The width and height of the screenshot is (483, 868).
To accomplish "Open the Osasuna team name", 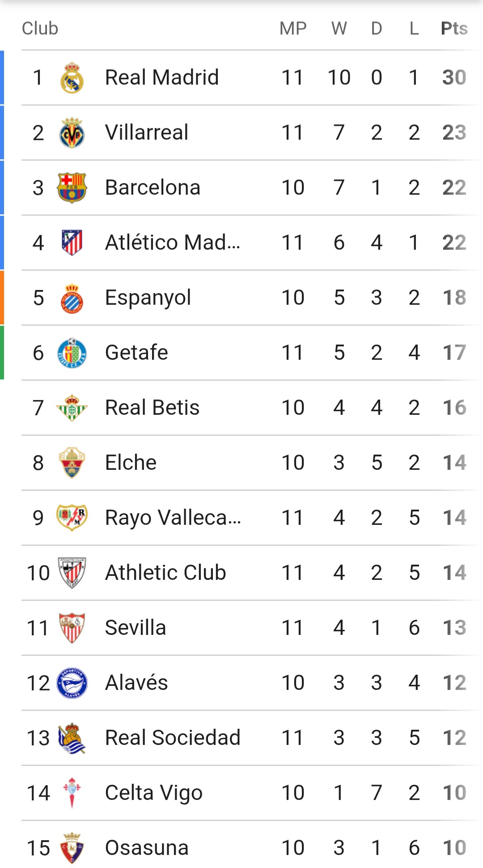I will 147,848.
